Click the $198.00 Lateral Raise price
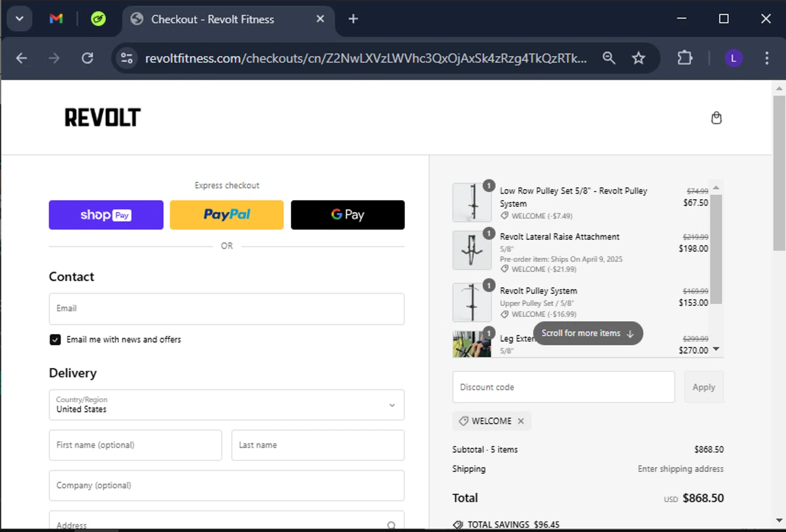This screenshot has width=786, height=532. point(693,249)
